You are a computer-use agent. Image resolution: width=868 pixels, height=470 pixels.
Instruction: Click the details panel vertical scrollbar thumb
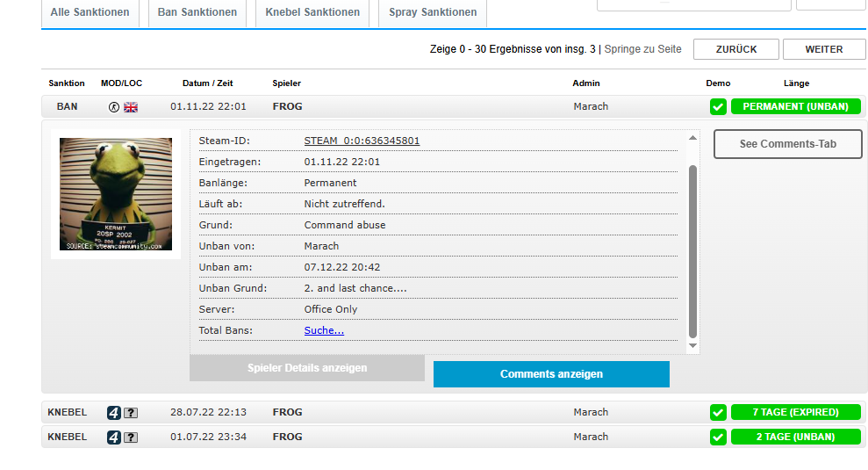(693, 250)
